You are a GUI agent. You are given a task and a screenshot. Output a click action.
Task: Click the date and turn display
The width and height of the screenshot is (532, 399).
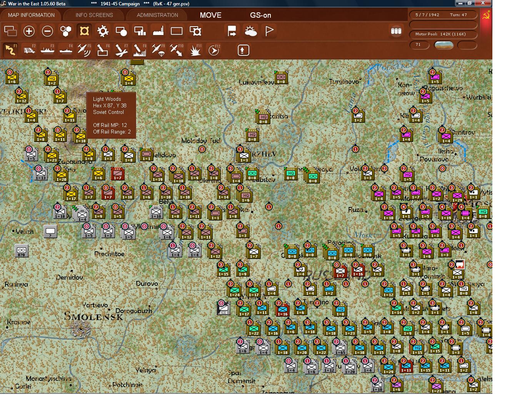coord(444,15)
